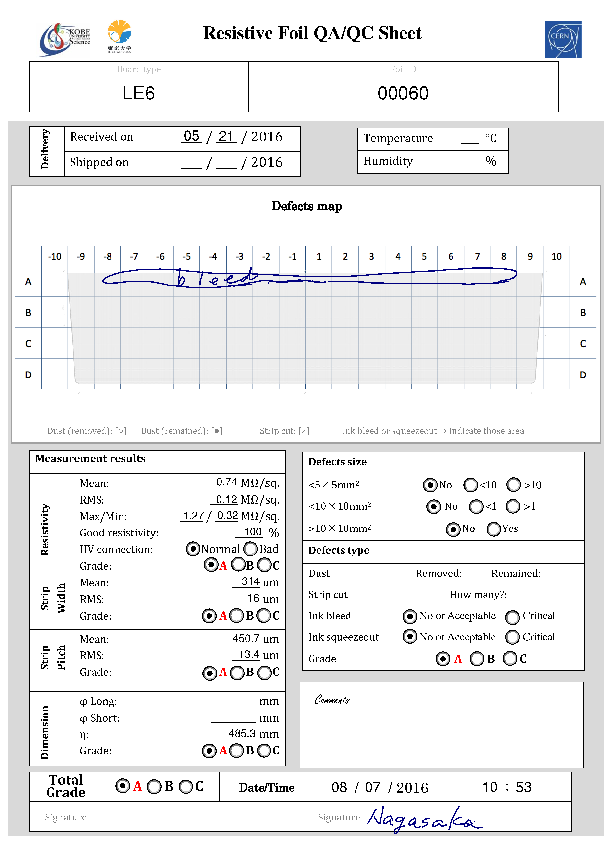Click the φ Long blank field
Viewport: 614px width, 868px height.
point(233,702)
